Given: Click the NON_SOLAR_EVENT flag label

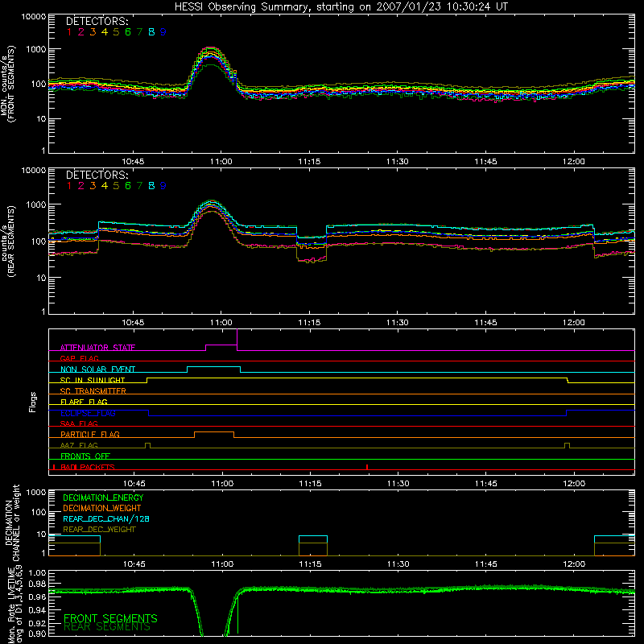Looking at the screenshot, I should tap(97, 369).
